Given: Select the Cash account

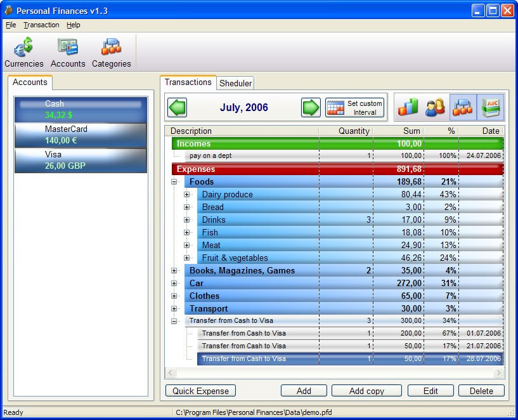Looking at the screenshot, I should (x=81, y=110).
